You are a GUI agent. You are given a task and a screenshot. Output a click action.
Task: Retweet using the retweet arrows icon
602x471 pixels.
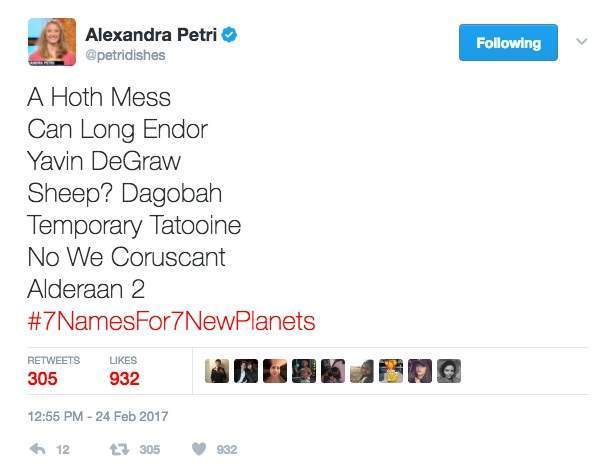point(119,449)
